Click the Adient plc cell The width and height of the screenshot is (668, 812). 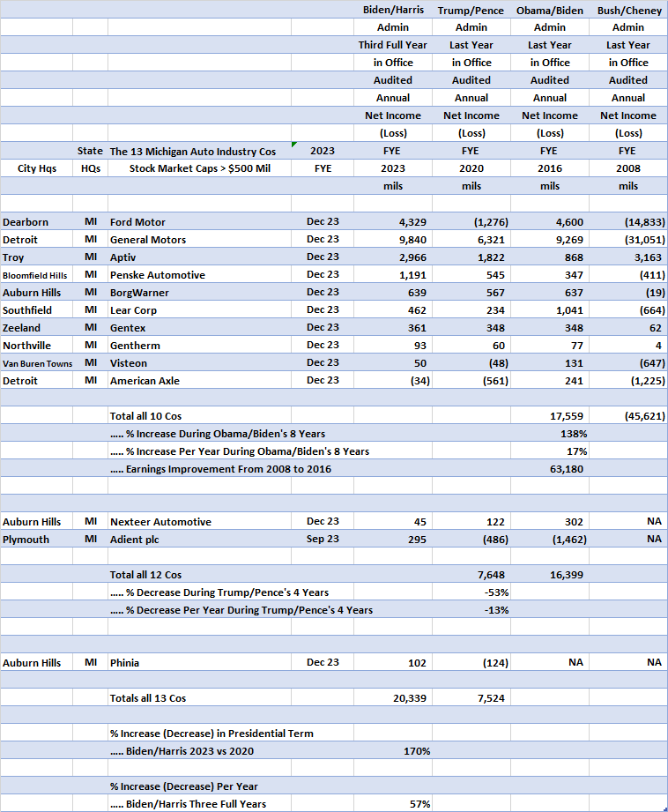point(199,539)
